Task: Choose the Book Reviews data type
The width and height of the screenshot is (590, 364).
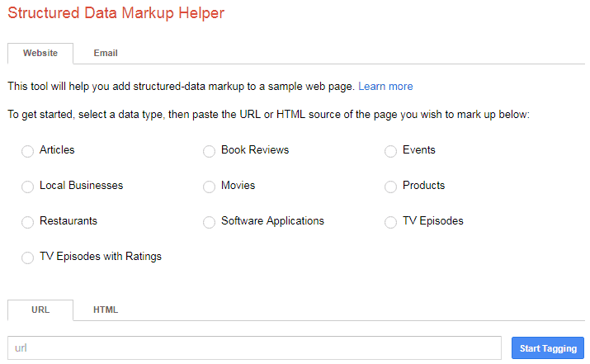Action: [210, 151]
